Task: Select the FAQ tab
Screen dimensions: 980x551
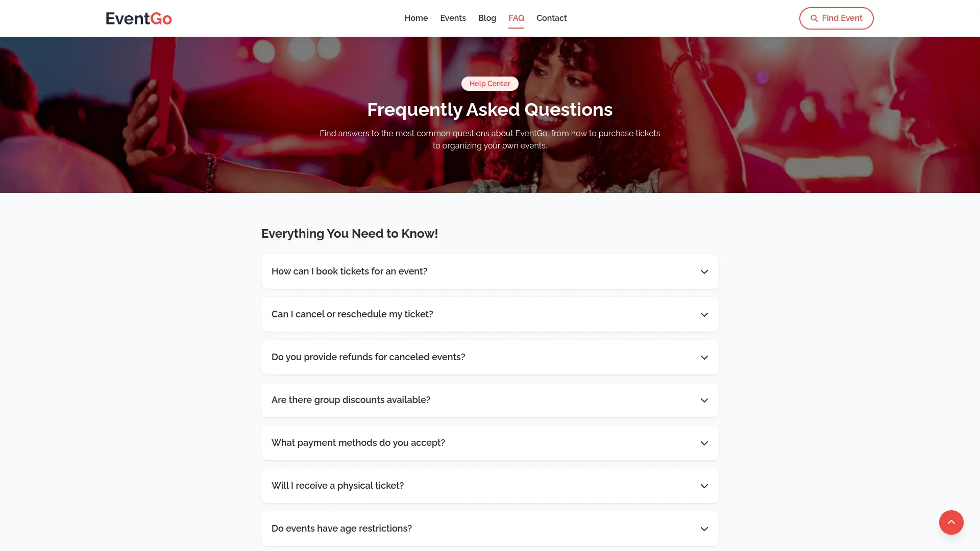Action: (516, 18)
